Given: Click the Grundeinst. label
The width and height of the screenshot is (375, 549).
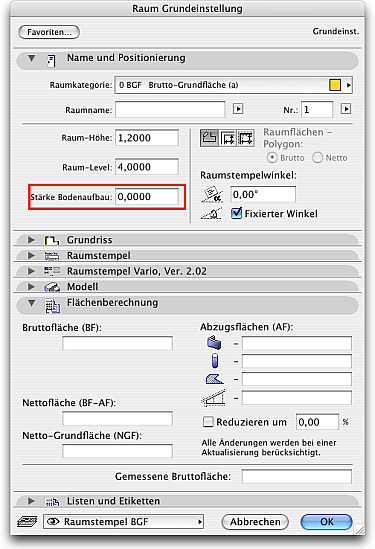Looking at the screenshot, I should click(x=335, y=32).
